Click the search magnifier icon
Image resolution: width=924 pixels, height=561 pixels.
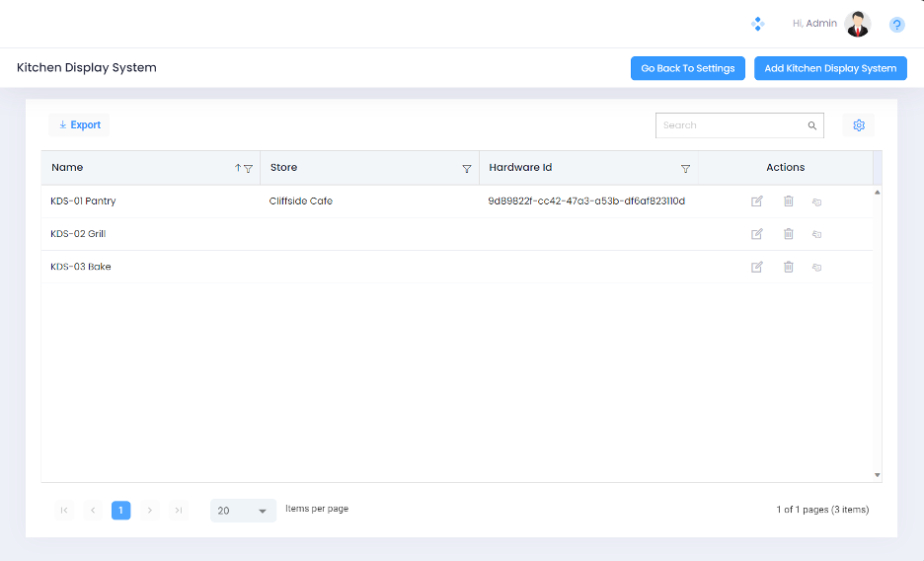(812, 125)
